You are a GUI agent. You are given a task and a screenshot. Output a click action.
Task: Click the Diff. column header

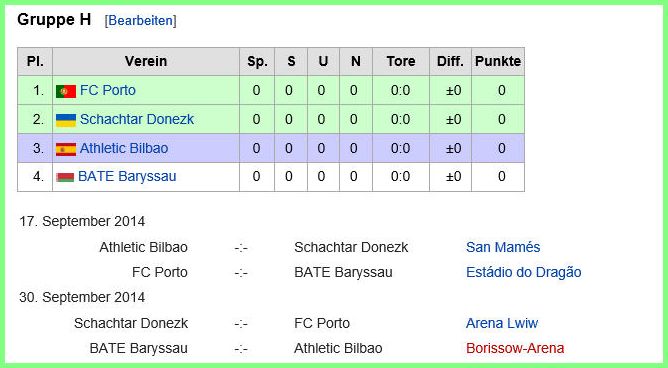(x=450, y=61)
